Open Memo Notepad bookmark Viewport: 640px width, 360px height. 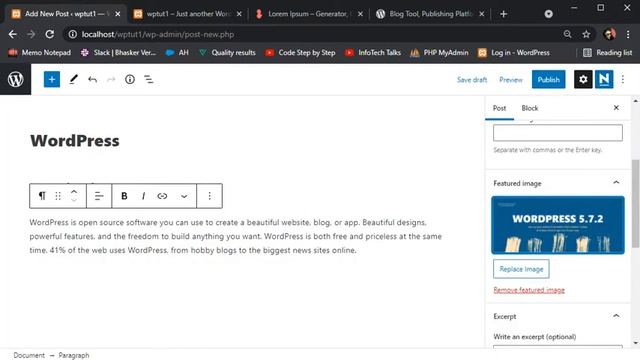(x=40, y=52)
